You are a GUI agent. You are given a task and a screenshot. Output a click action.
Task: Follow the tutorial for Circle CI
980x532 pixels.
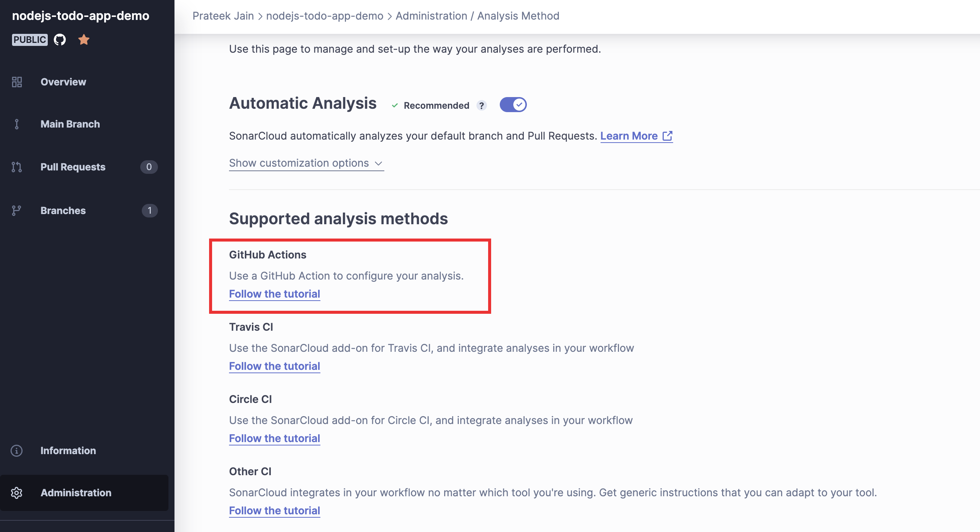click(274, 438)
